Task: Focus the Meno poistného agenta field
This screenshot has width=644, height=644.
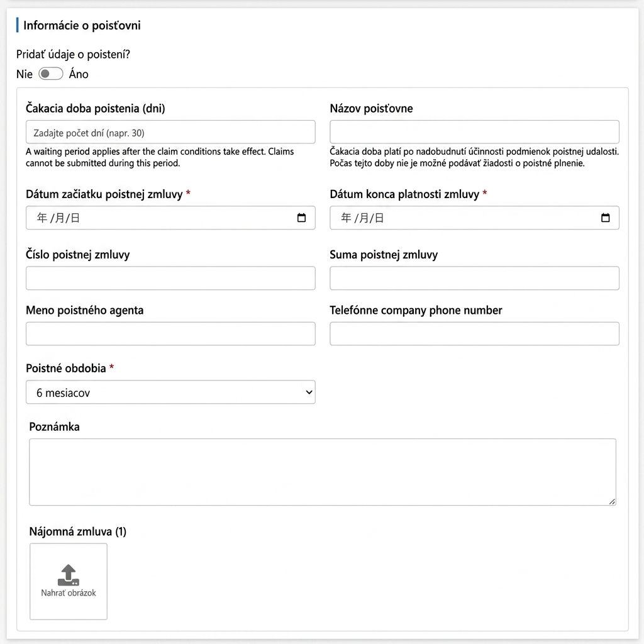Action: point(170,333)
